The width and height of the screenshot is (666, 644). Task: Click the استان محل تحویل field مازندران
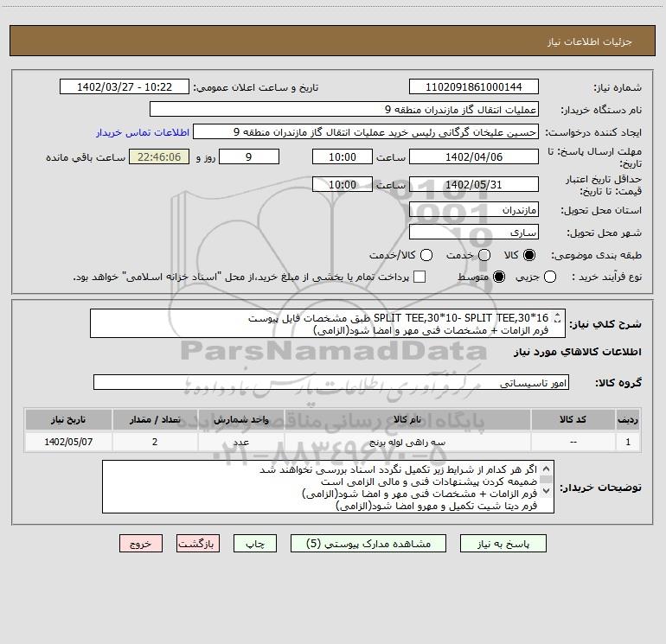click(x=474, y=210)
